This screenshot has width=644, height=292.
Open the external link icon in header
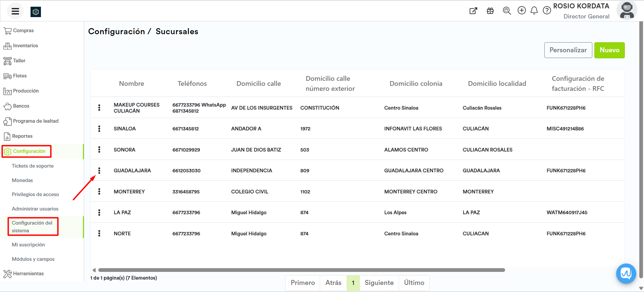pos(473,11)
